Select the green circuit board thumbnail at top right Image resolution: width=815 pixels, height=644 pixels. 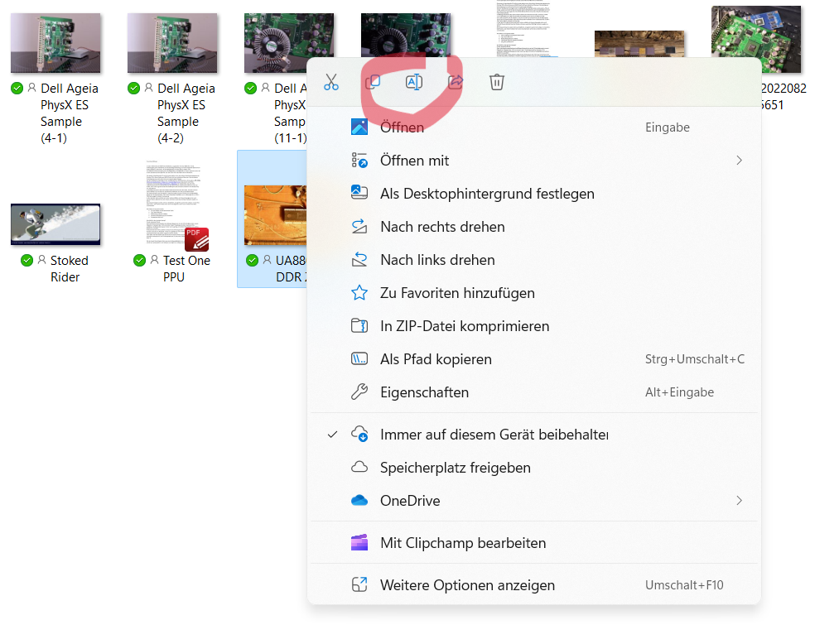pos(756,40)
